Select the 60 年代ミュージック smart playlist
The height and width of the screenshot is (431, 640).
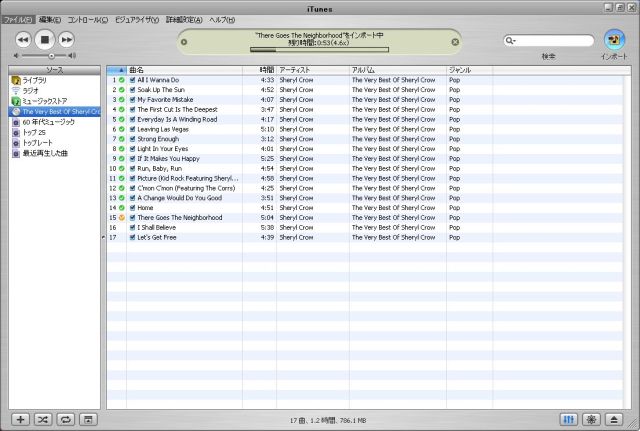click(54, 122)
